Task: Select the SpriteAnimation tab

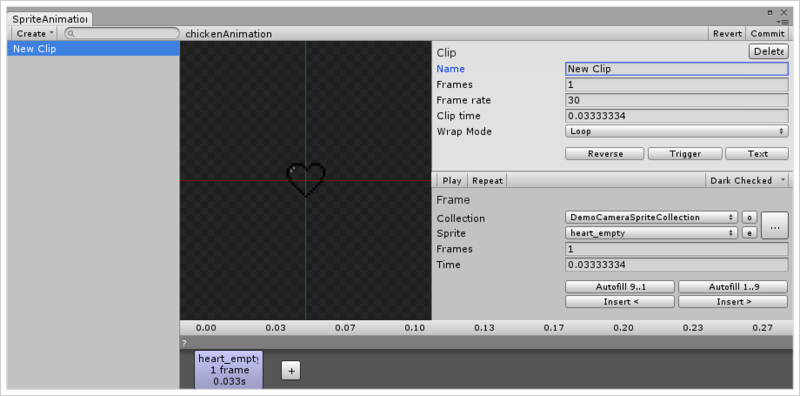Action: point(49,19)
